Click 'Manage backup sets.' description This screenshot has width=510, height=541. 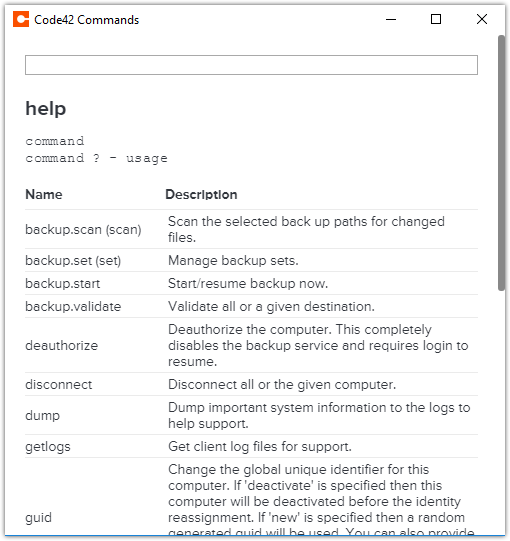(233, 260)
